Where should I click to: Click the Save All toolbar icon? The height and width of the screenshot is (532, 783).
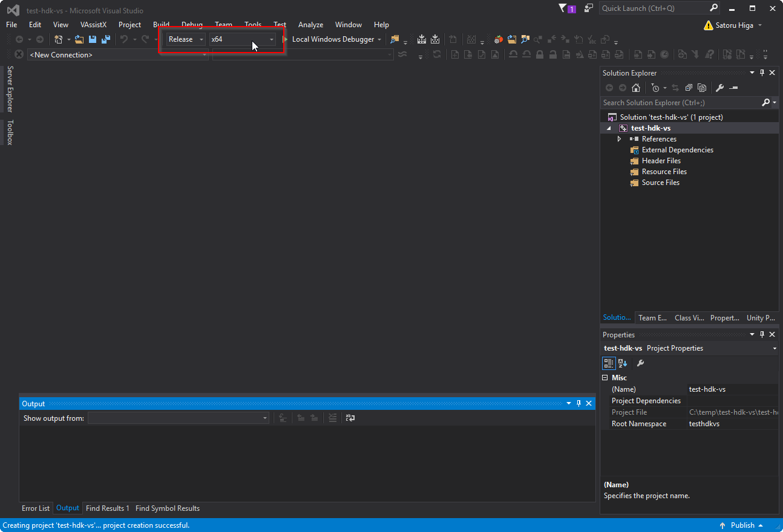[106, 39]
